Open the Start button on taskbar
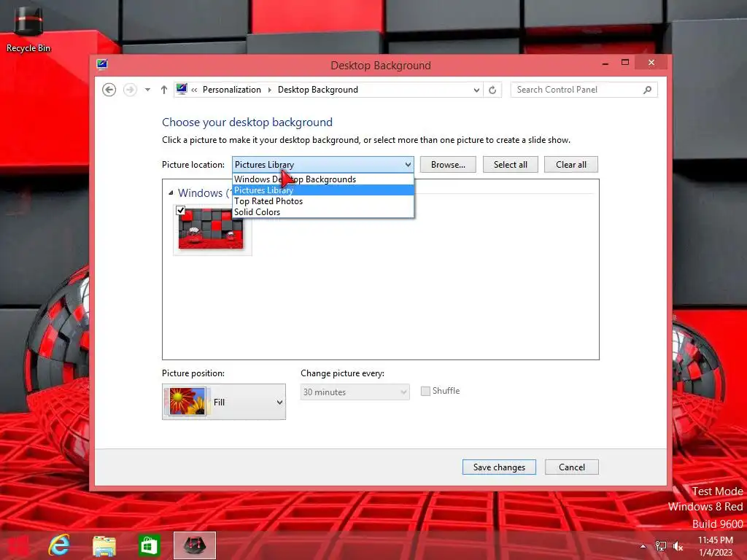Image resolution: width=747 pixels, height=560 pixels. [18, 545]
